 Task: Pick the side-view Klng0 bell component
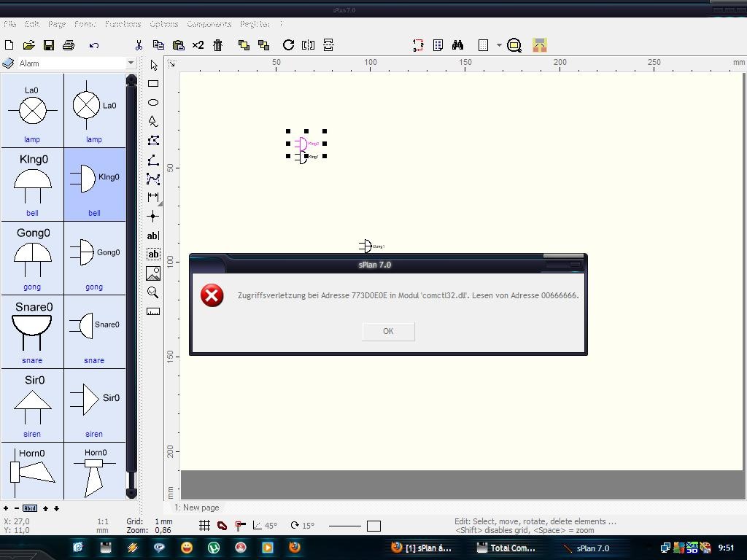[x=95, y=184]
